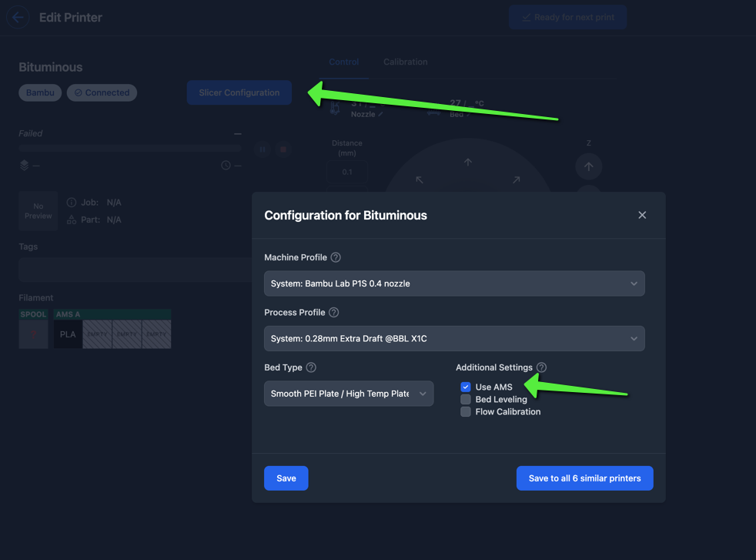Screen dimensions: 756x560
Task: Enable the Flow Calibration checkbox
Action: pyautogui.click(x=466, y=412)
